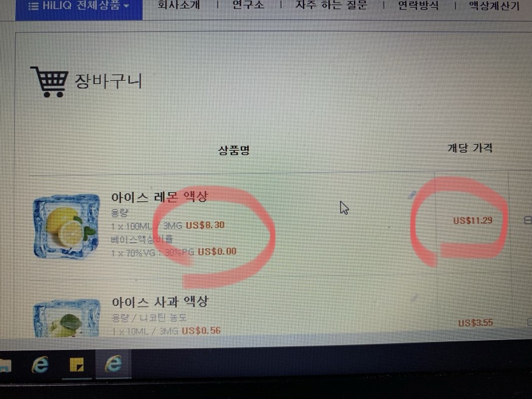Open the yellow Sticky Notes taskbar icon

coord(77,365)
